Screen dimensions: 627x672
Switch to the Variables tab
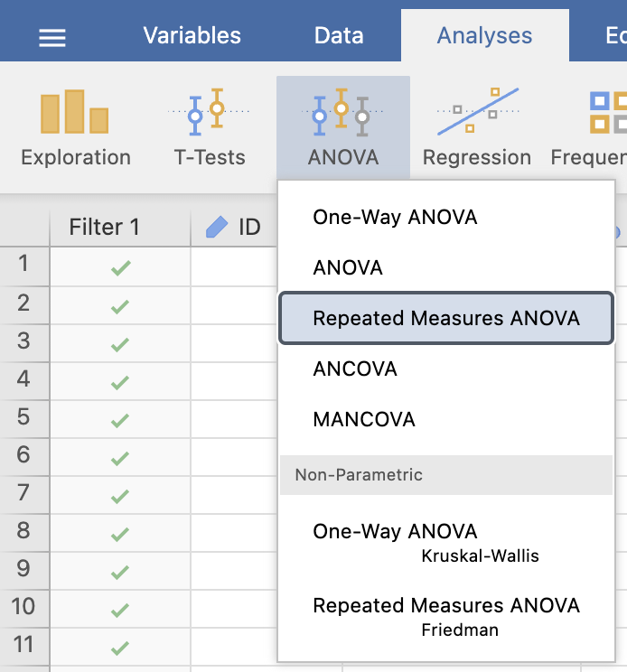[x=192, y=35]
